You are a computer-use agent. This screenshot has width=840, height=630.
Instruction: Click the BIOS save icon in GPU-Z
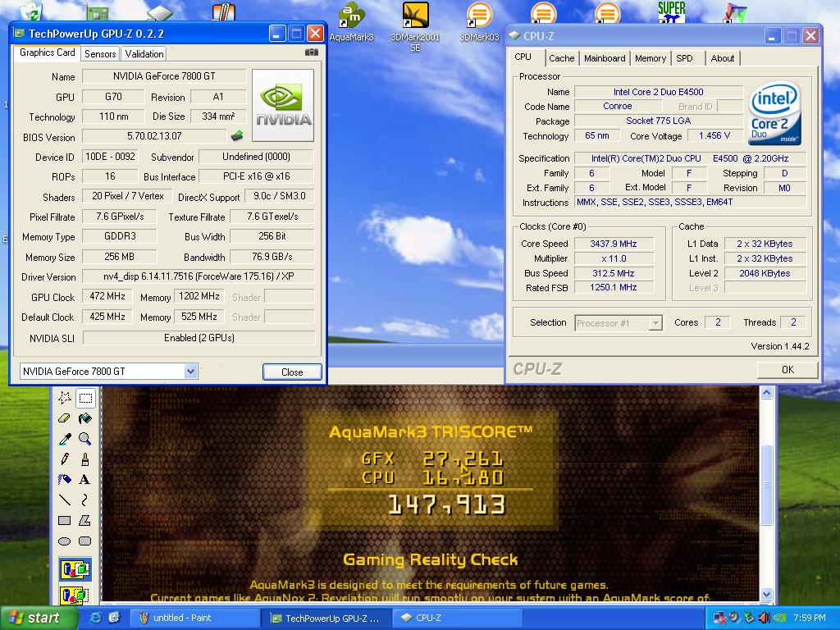tap(237, 136)
